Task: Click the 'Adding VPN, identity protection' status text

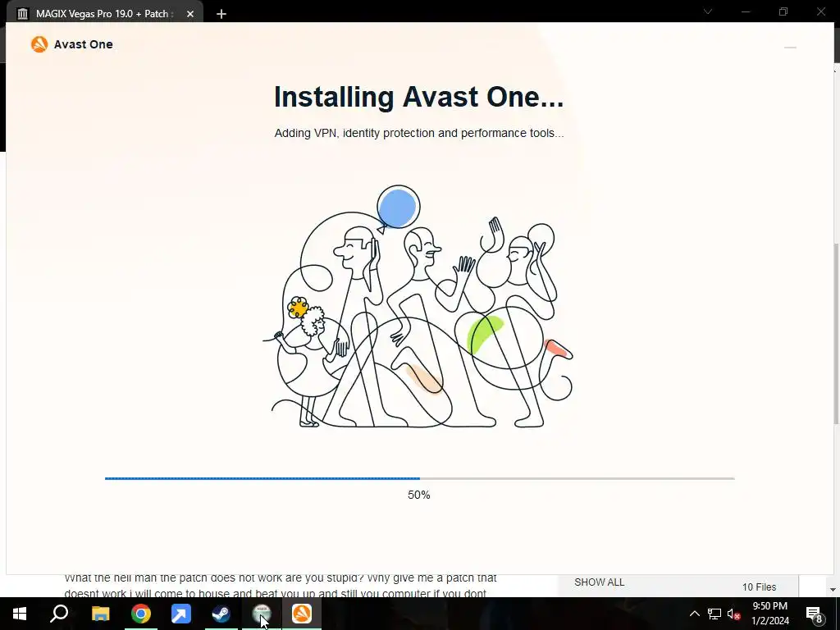Action: (x=419, y=133)
